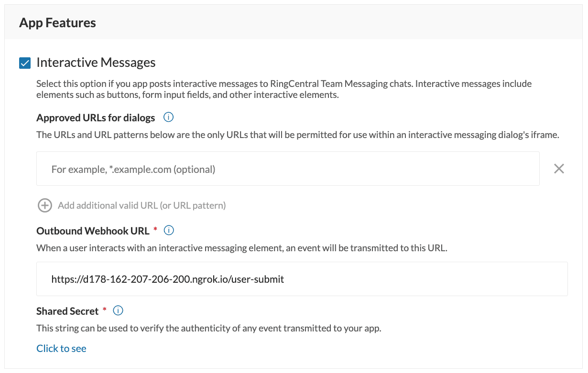The height and width of the screenshot is (373, 588).
Task: Click the 'Approved URLs for dialogs' label
Action: click(96, 117)
